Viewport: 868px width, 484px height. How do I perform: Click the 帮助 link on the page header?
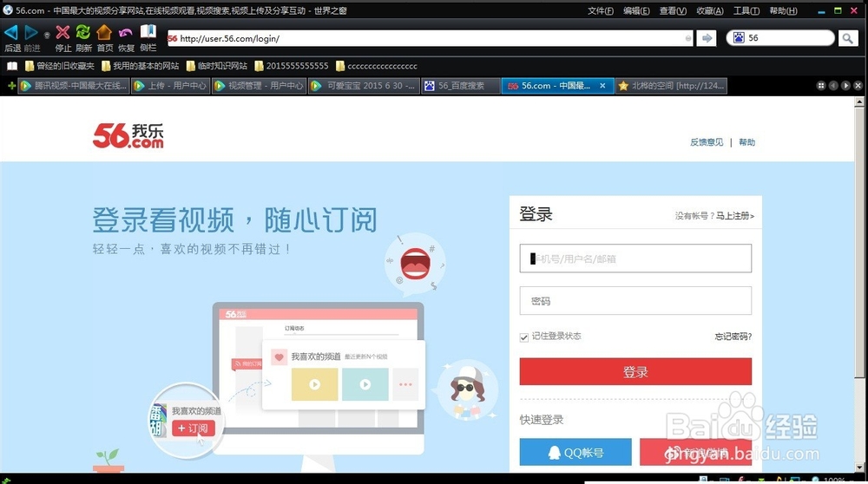(746, 142)
